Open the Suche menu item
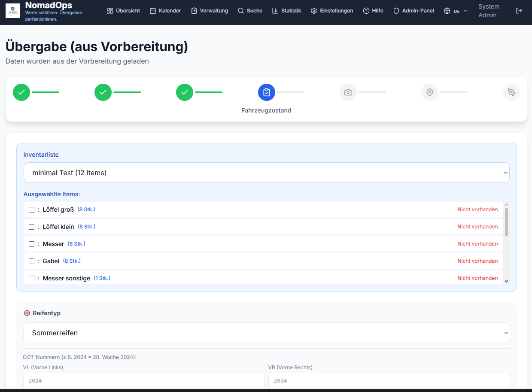The image size is (532, 392). [x=250, y=11]
